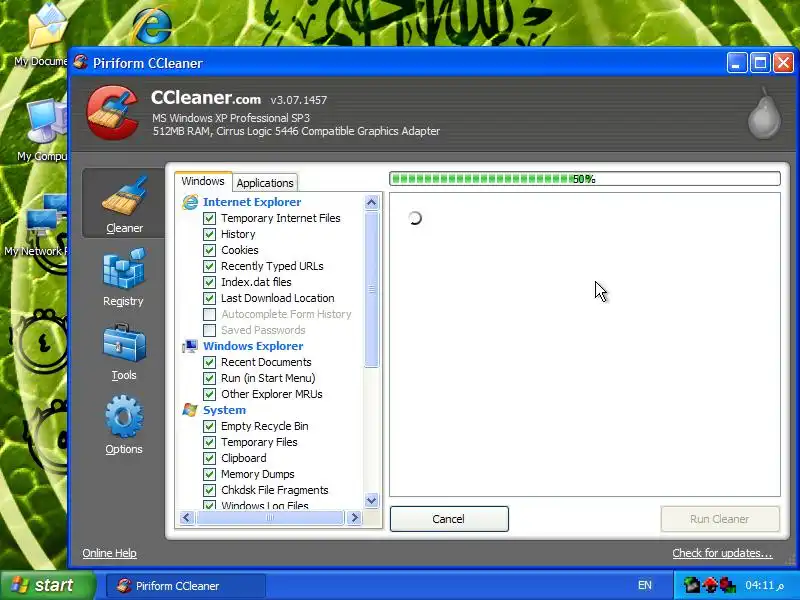This screenshot has width=800, height=600.
Task: Uncheck the History checkbox
Action: (209, 234)
